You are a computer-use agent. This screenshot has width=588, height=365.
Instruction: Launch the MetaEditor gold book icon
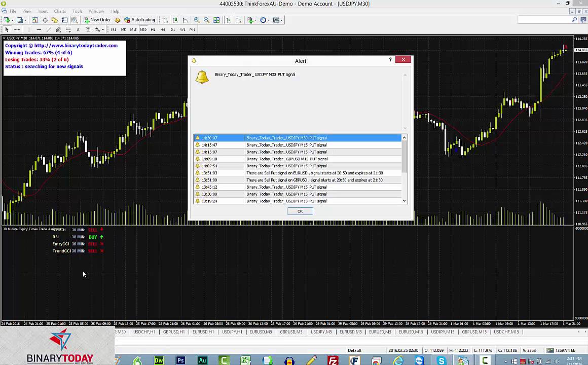pyautogui.click(x=118, y=20)
